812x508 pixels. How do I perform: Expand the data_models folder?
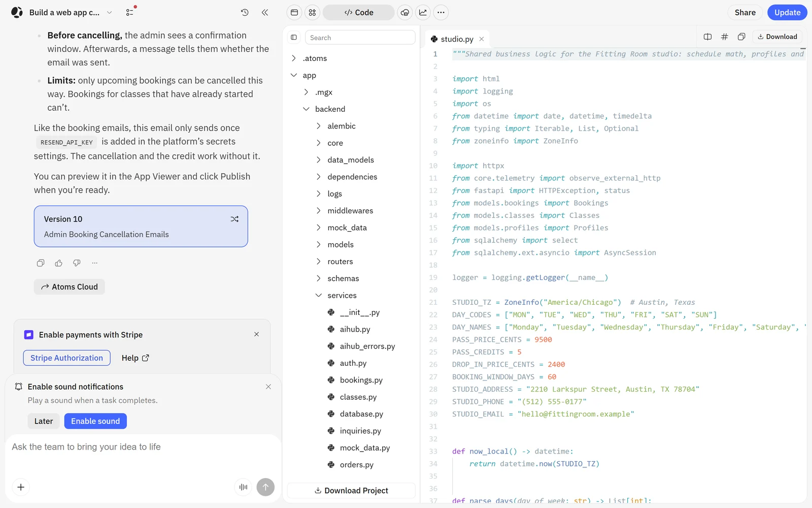[319, 160]
